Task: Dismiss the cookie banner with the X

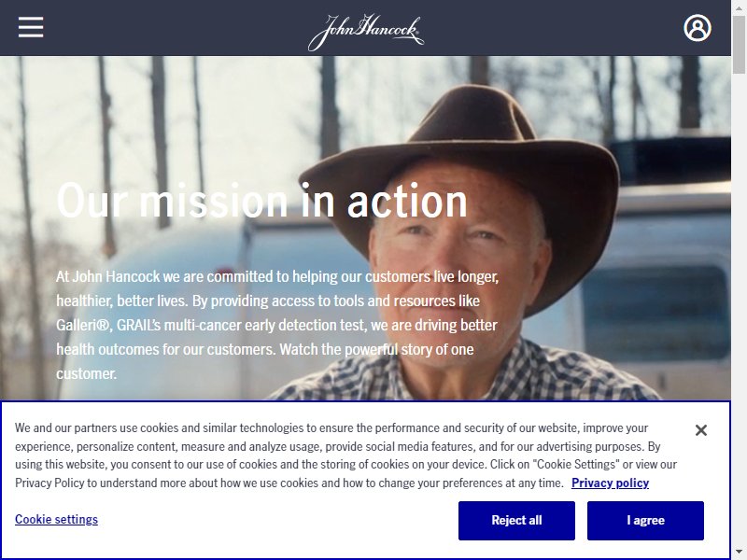Action: tap(701, 430)
